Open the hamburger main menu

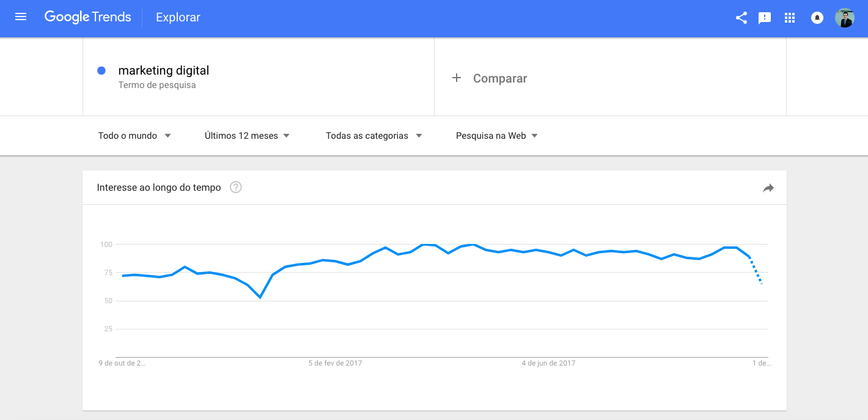pos(21,17)
